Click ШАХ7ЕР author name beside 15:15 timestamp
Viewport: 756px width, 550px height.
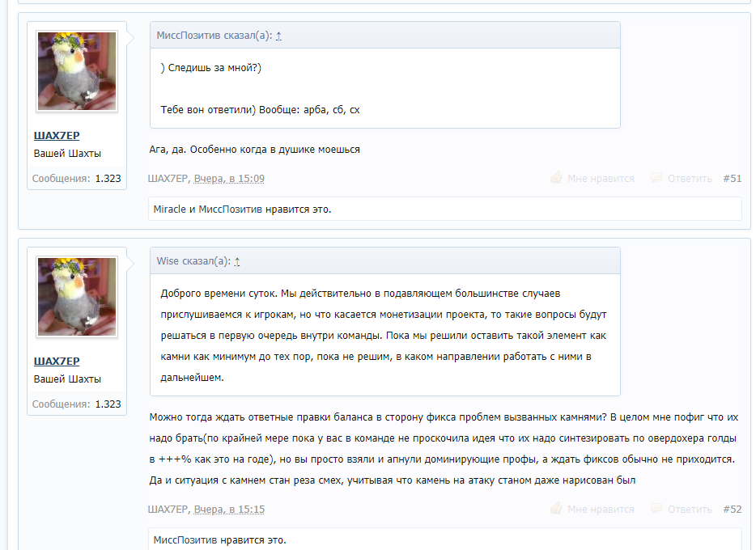[x=168, y=510]
